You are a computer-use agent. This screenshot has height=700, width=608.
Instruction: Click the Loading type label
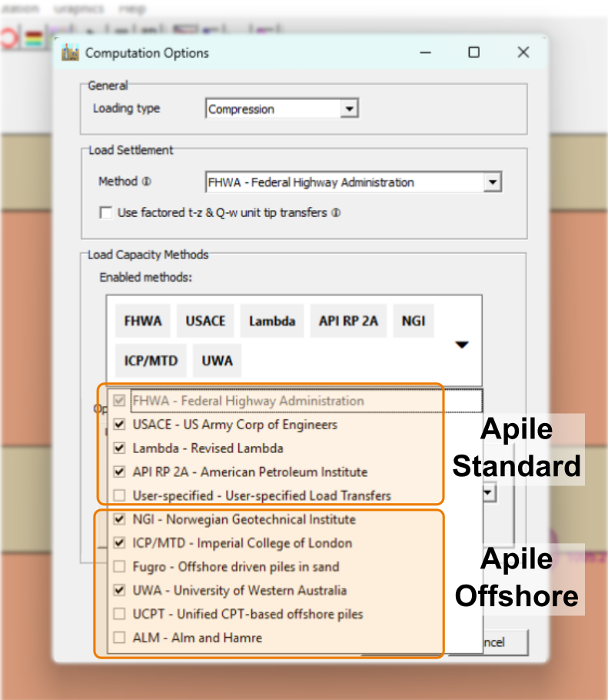point(126,108)
